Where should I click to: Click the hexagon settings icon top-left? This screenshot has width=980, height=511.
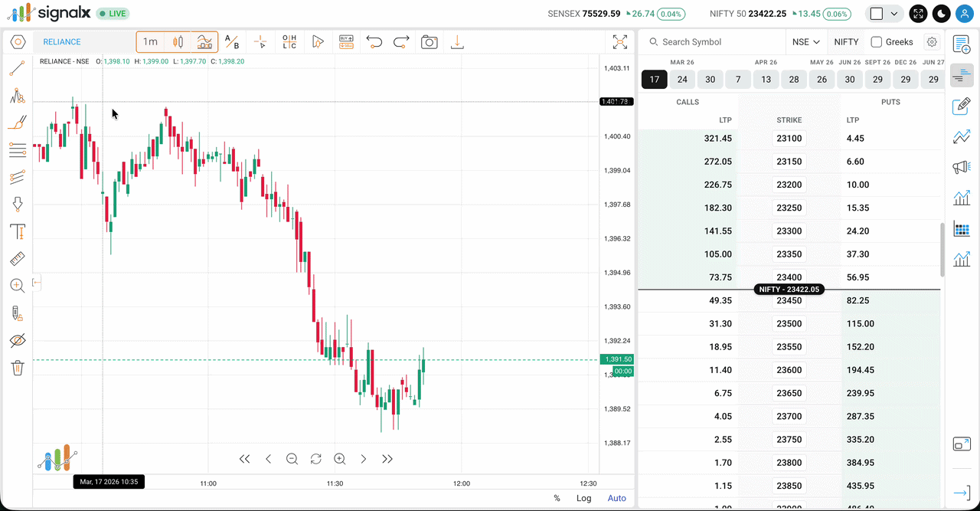tap(18, 42)
